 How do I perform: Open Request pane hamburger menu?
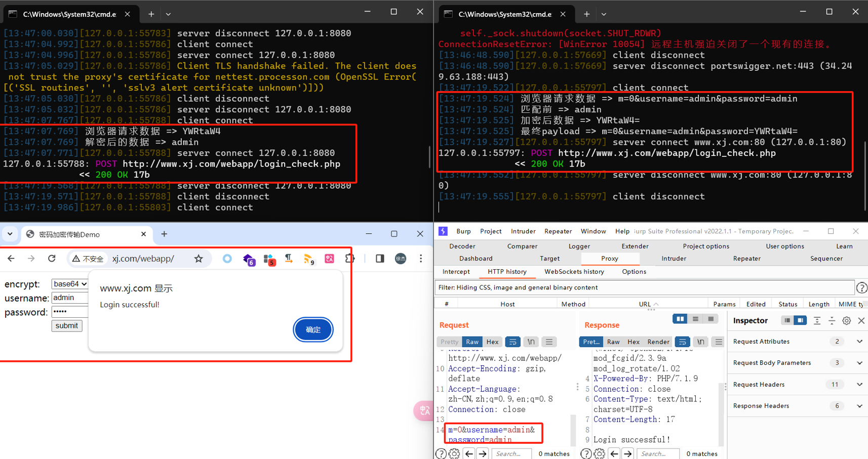pos(549,342)
